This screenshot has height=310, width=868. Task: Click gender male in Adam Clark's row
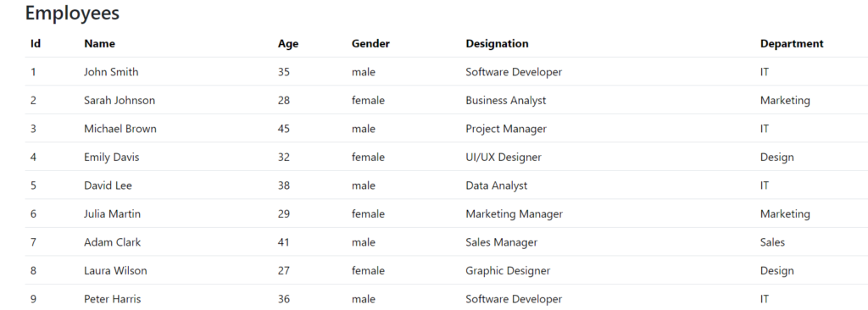tap(363, 242)
